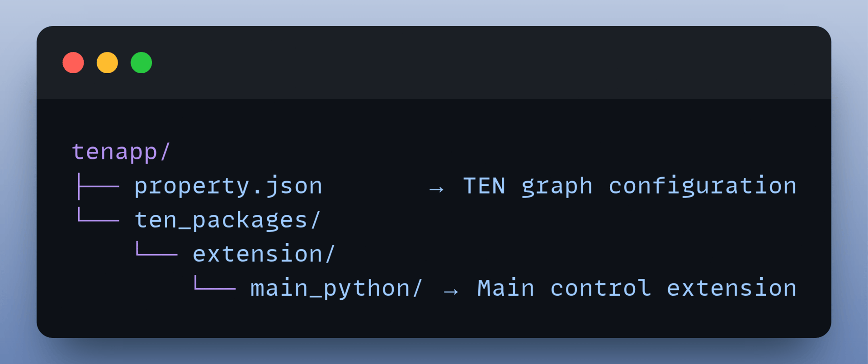Screen dimensions: 868x364
Task: Click the arrow after main_python/
Action: (x=451, y=291)
